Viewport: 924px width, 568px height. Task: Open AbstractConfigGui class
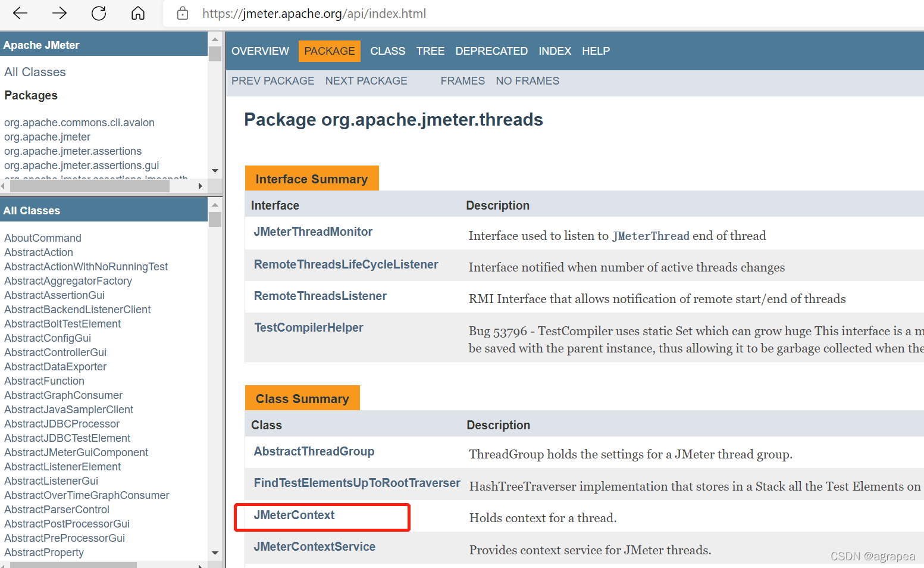pos(48,338)
